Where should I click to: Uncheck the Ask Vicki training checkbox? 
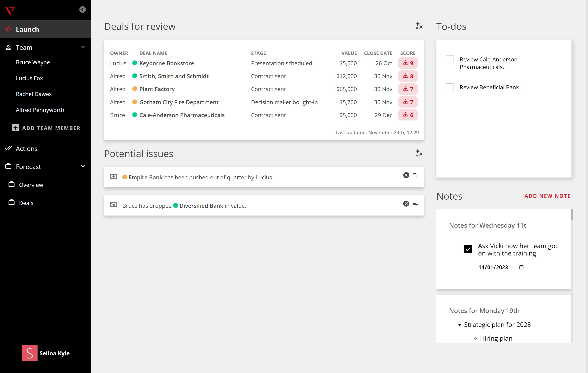(468, 249)
